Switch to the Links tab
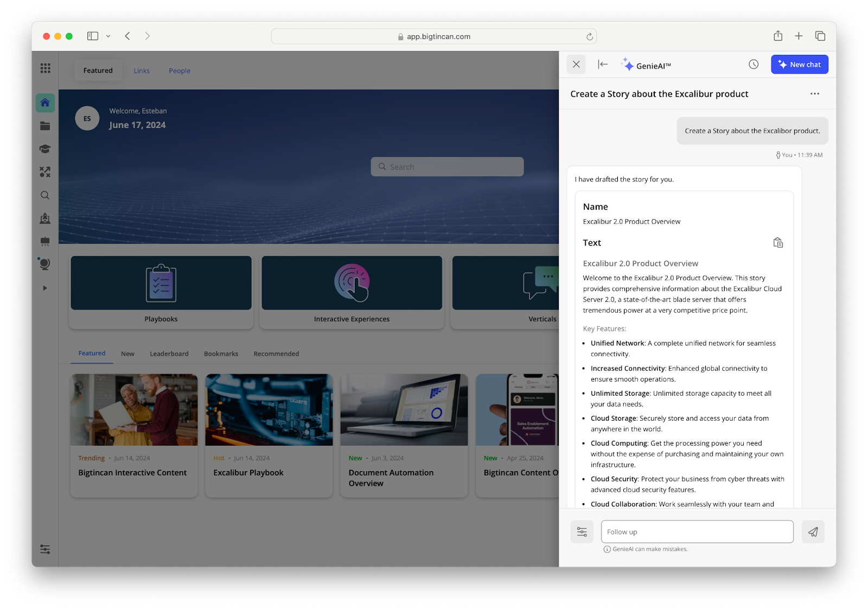Screen dimensions: 868x609 tap(142, 71)
